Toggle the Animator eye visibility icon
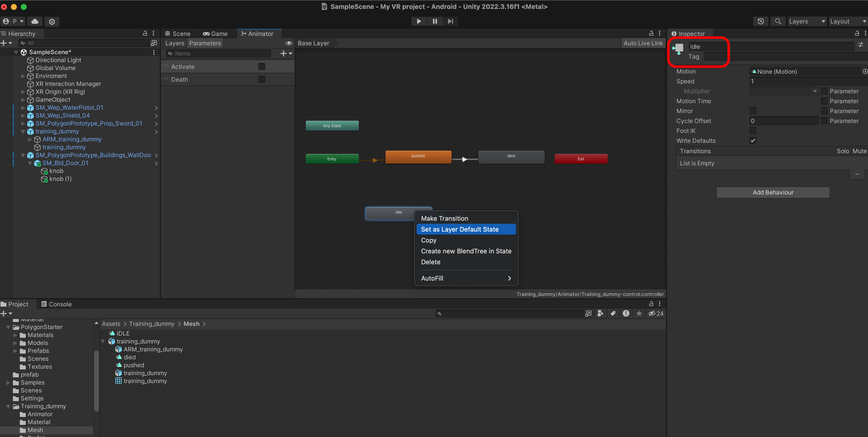 (289, 43)
